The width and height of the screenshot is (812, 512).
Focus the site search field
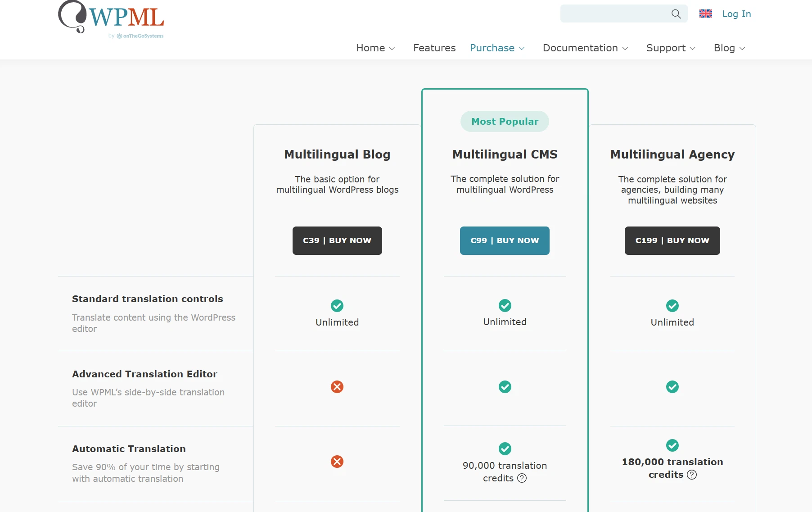tap(624, 14)
